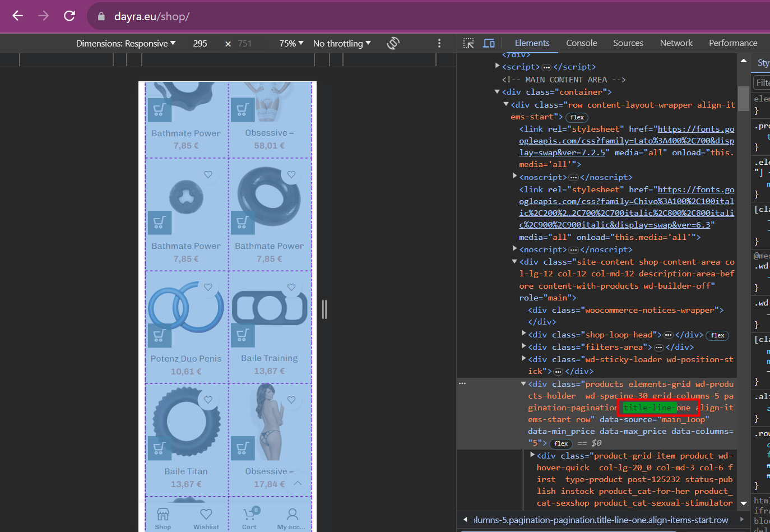Screen dimensions: 770x532
Task: Collapse the products elements-grid div
Action: 523,383
